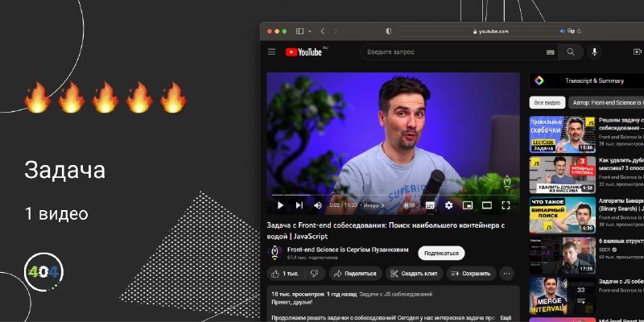Click the YouTube logo
This screenshot has width=644, height=322.
point(306,52)
